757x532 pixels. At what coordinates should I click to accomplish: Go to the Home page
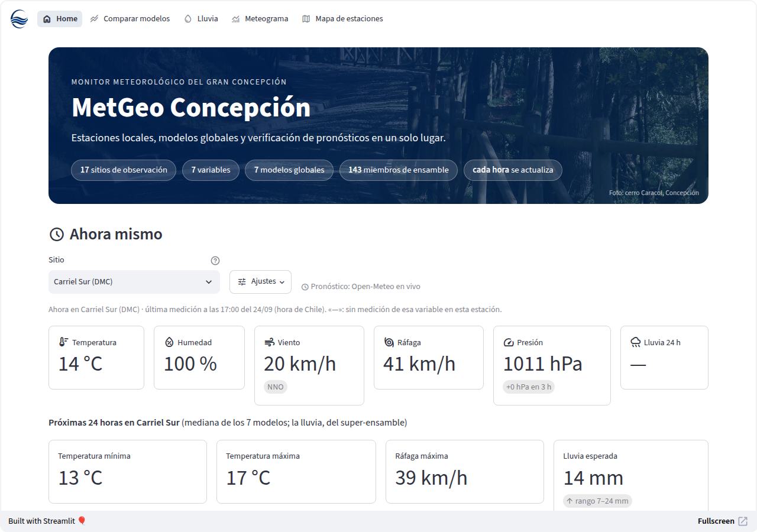60,19
